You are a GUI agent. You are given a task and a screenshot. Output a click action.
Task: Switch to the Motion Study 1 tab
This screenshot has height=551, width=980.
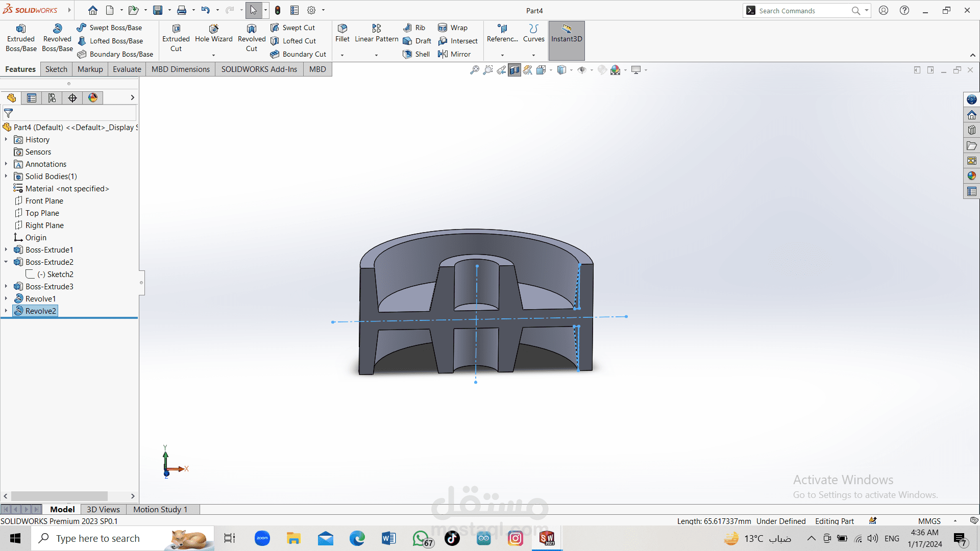160,509
